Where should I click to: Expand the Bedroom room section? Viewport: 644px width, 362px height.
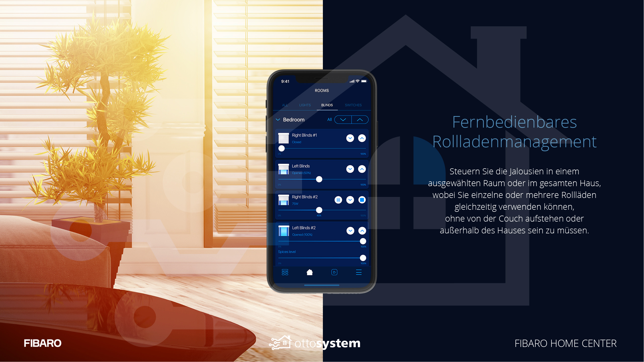click(x=277, y=119)
